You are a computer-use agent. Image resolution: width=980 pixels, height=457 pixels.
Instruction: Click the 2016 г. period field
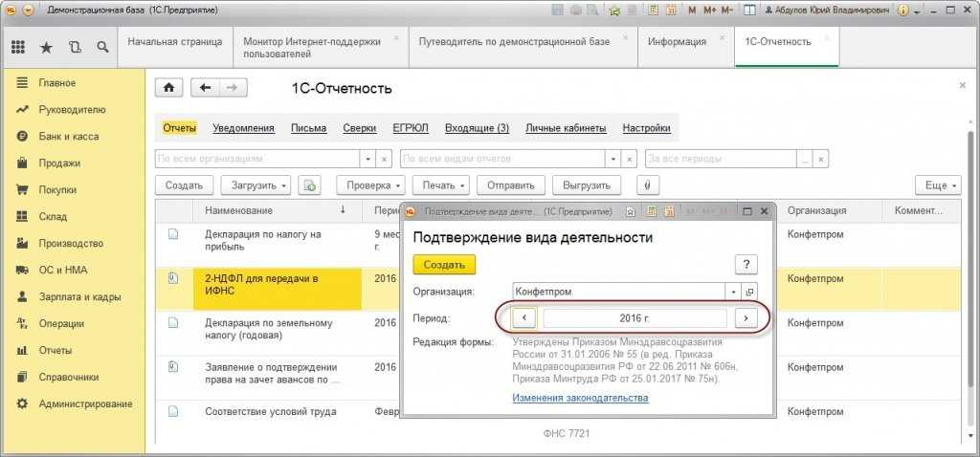click(x=635, y=317)
